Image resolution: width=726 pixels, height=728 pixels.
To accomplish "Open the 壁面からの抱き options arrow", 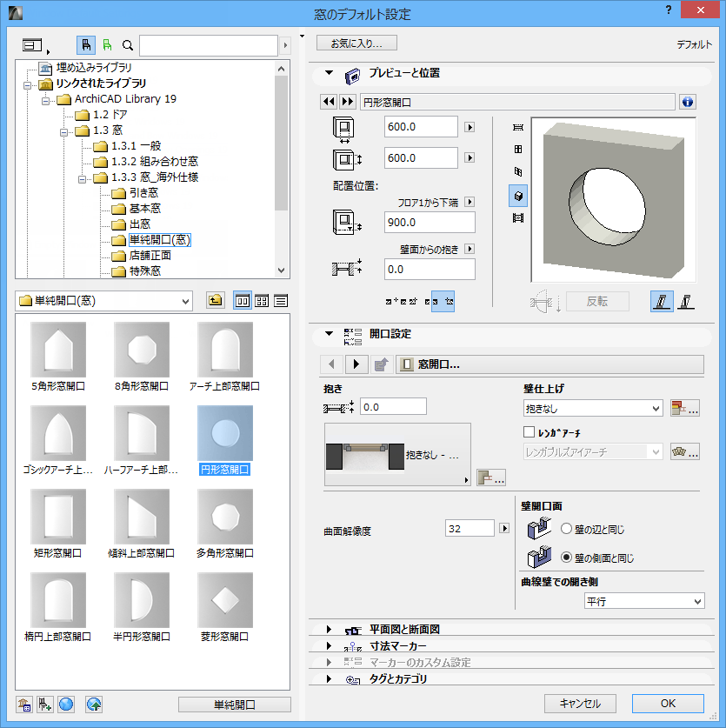I will click(x=470, y=249).
